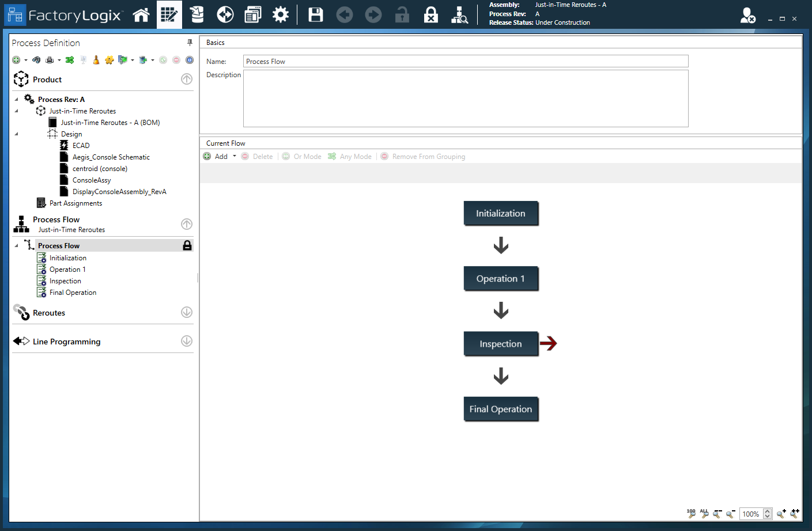Click the zoom to 100 magnifier icon
Viewport: 812px width, 531px height.
tap(691, 513)
